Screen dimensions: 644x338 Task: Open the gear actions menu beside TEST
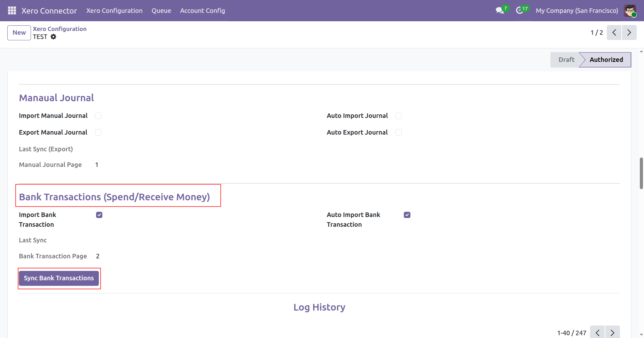[53, 37]
